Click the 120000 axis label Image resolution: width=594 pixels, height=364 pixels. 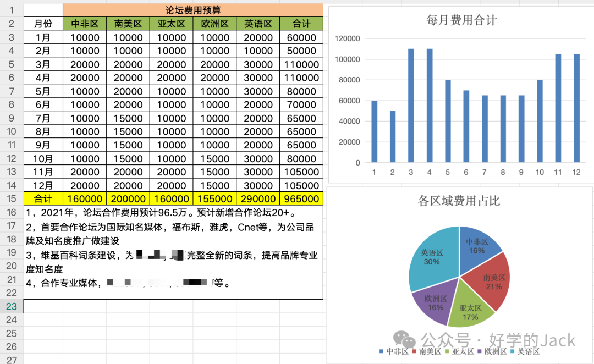(x=348, y=38)
